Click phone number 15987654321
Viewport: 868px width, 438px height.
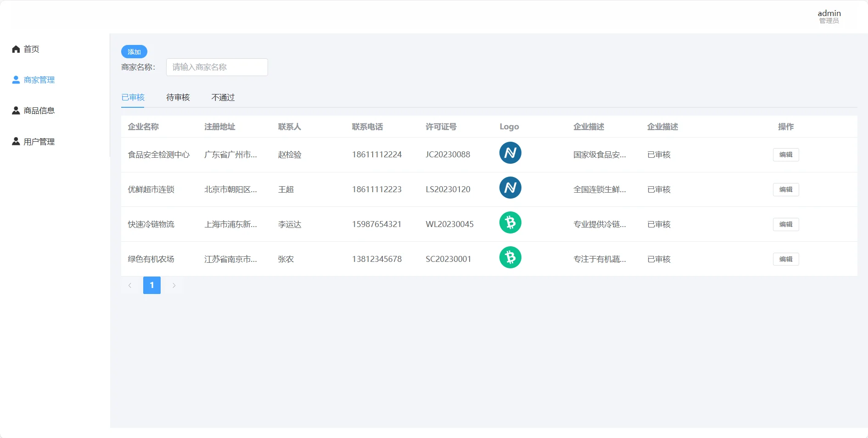point(377,224)
